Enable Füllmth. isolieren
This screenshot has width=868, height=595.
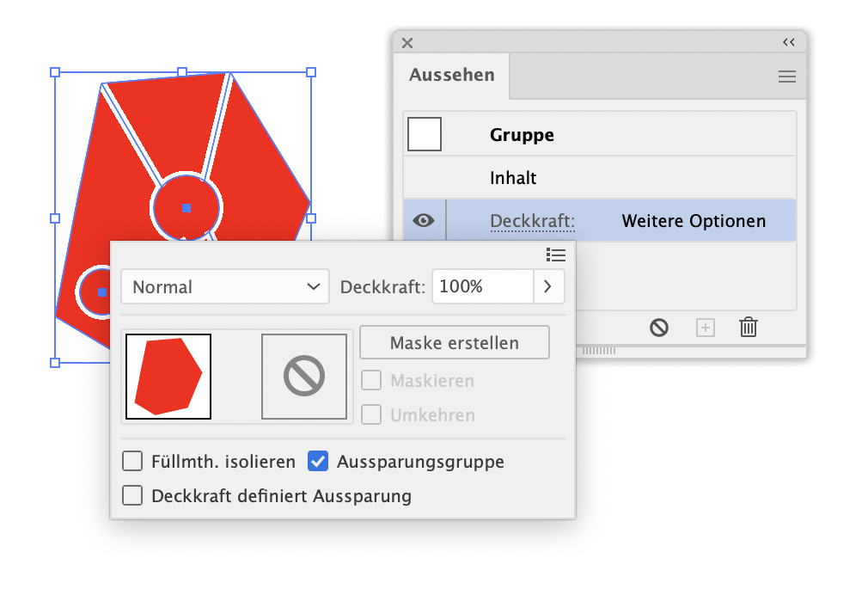[x=132, y=462]
